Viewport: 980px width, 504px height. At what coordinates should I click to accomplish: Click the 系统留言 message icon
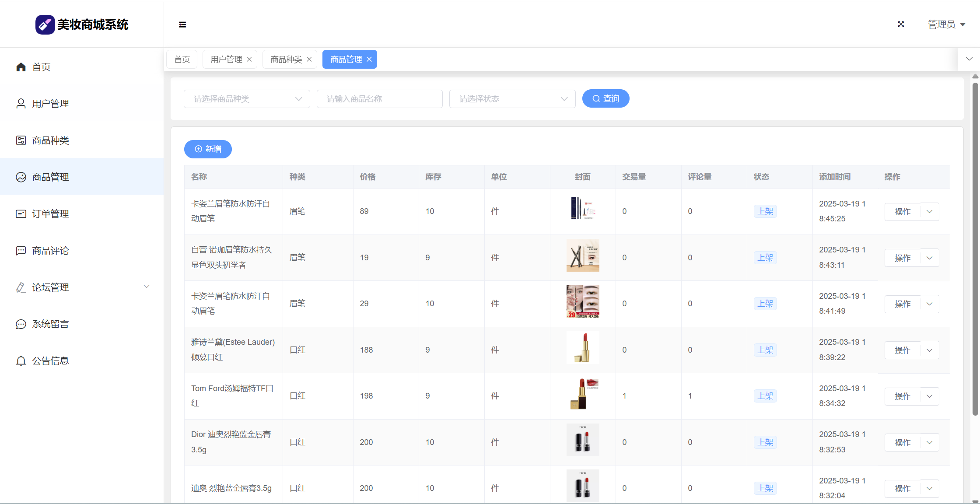[21, 324]
